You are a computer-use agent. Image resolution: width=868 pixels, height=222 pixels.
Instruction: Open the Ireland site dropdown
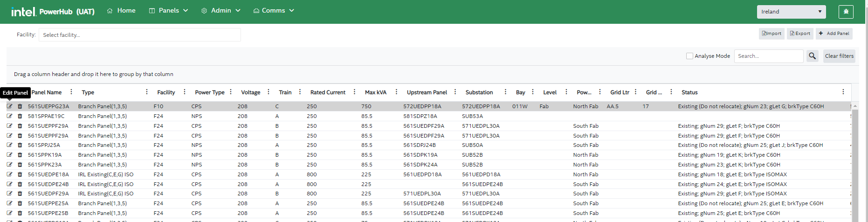click(791, 12)
